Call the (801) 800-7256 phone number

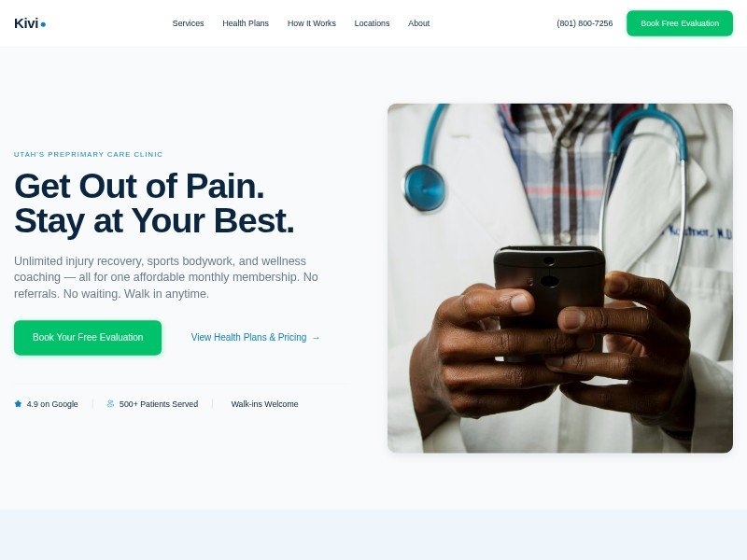point(585,23)
